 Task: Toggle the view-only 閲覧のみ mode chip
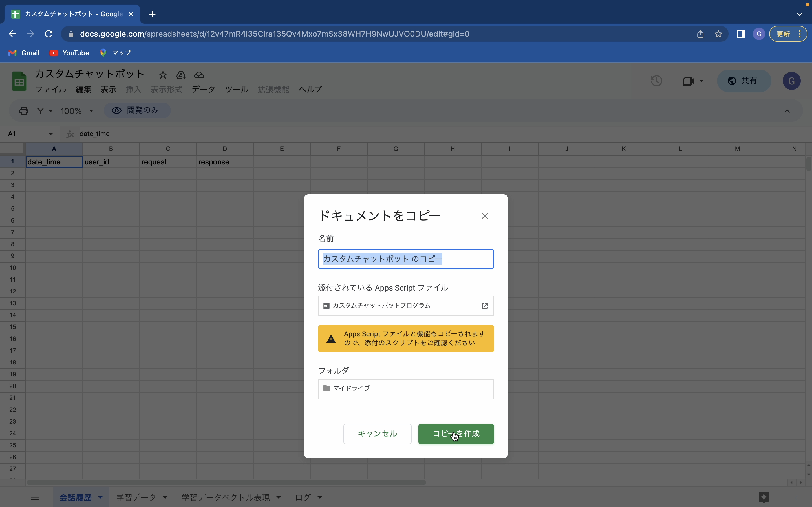coord(137,110)
